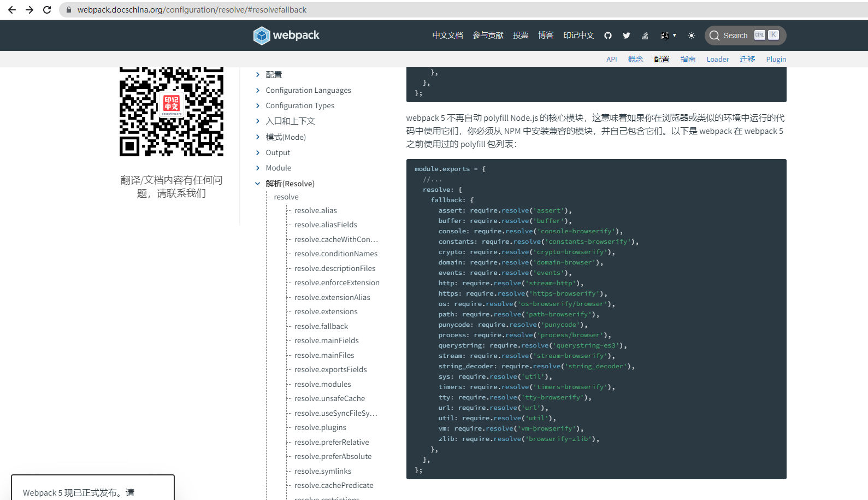Toggle the light/dark theme sun icon

692,36
